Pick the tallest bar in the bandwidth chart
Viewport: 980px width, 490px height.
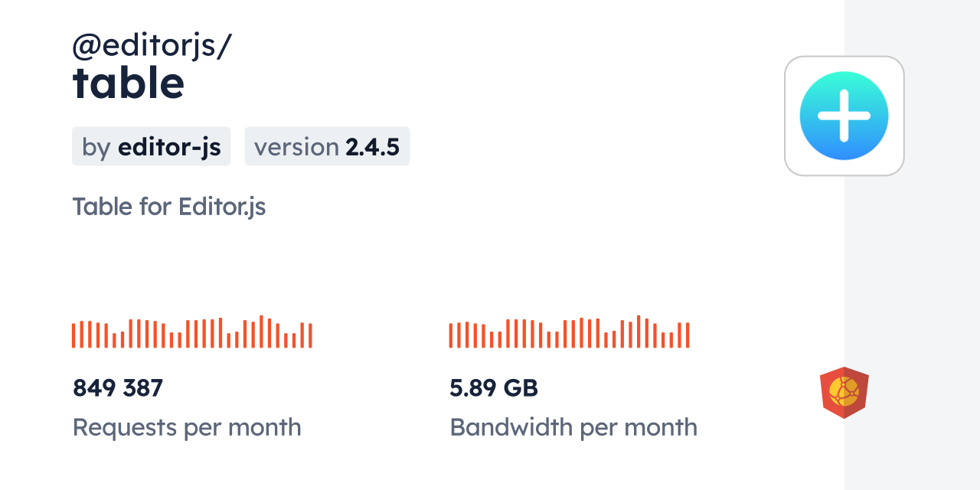point(639,332)
